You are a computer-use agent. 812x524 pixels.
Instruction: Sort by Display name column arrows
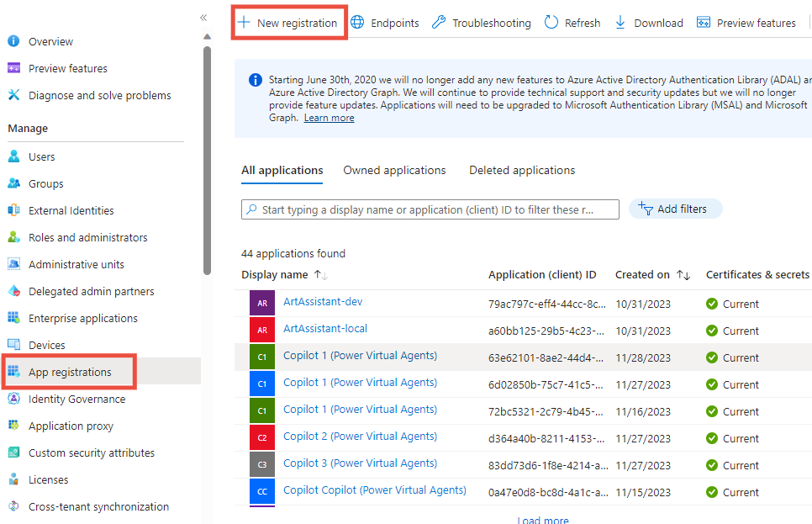pyautogui.click(x=321, y=275)
